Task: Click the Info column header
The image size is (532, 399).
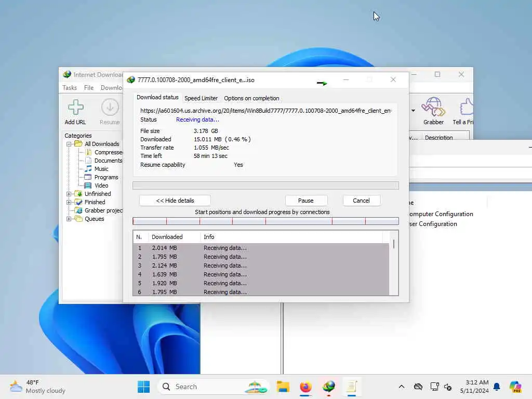Action: click(x=292, y=237)
